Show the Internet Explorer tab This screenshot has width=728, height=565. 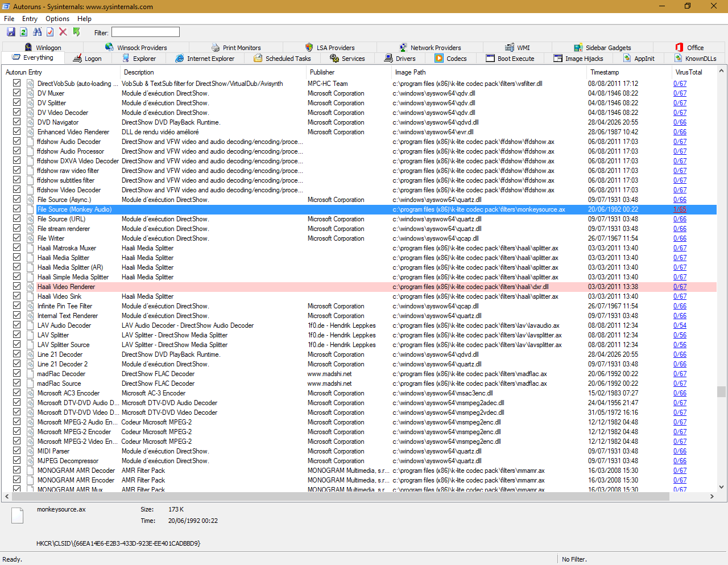pyautogui.click(x=205, y=59)
